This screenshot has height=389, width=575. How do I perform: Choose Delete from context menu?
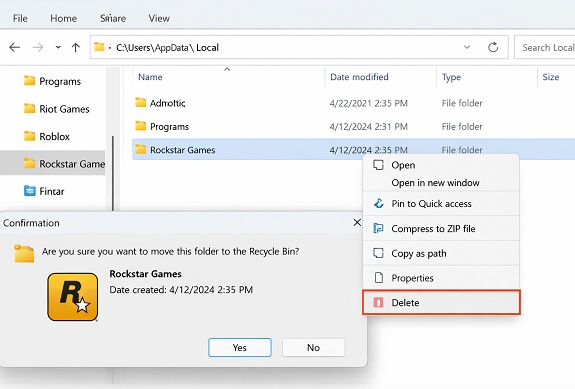tap(441, 302)
